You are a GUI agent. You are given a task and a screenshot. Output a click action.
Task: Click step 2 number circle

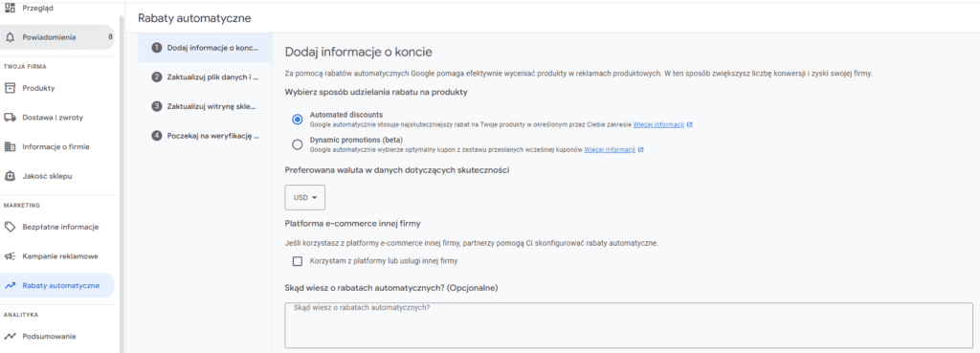coord(157,77)
